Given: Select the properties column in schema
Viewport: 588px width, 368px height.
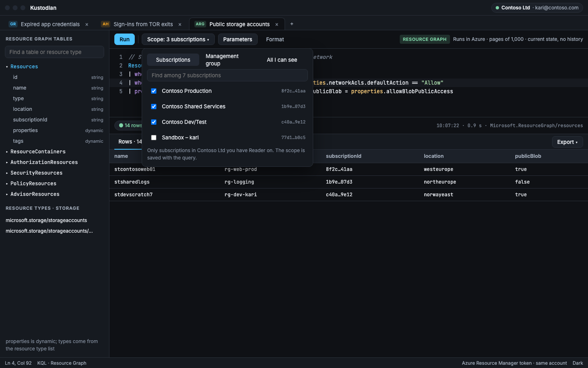Looking at the screenshot, I should point(54,130).
